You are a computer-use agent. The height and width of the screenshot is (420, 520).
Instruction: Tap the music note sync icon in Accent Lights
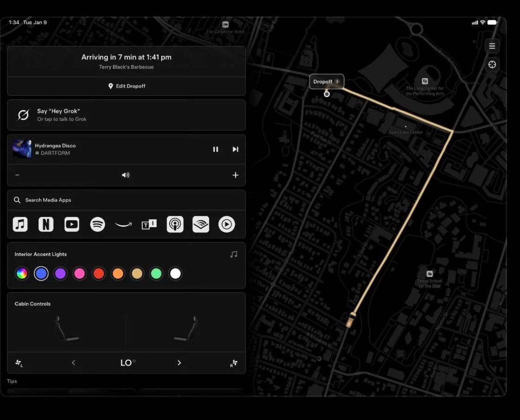234,254
